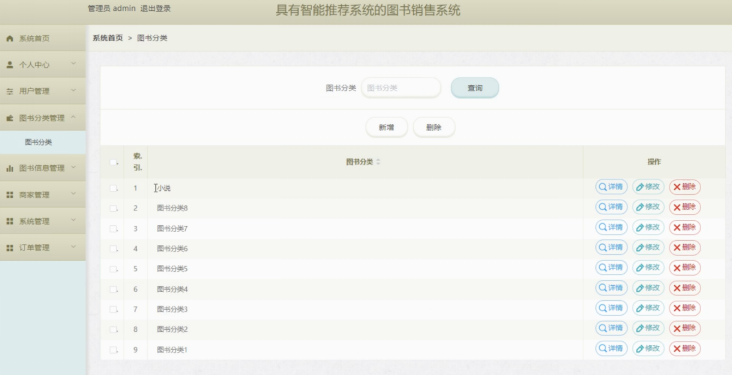This screenshot has height=375, width=733.
Task: Click 修改 for the 图书分类7 row
Action: click(x=648, y=227)
